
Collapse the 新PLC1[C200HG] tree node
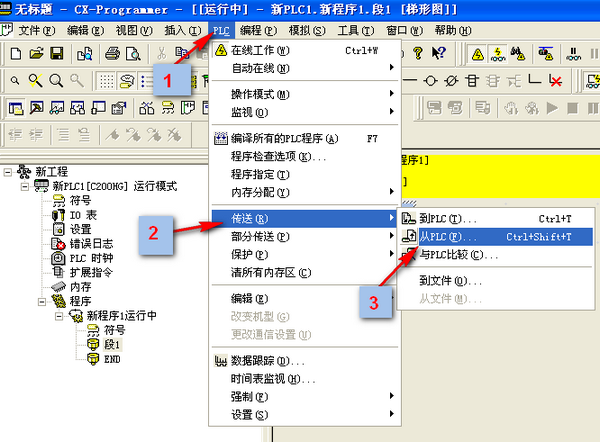25,187
